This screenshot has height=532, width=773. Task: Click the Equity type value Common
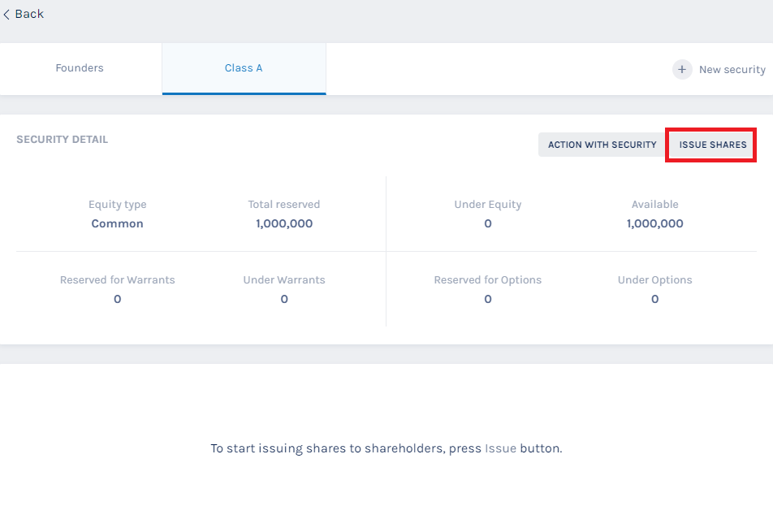[117, 224]
